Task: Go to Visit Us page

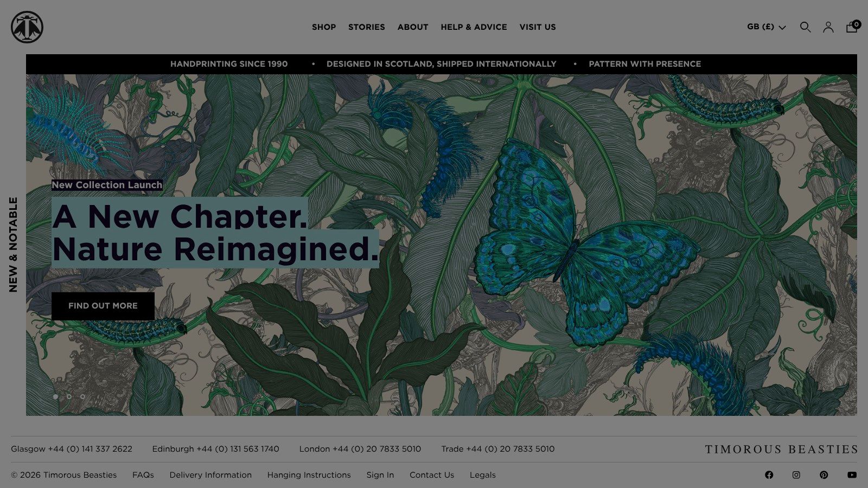Action: coord(538,27)
